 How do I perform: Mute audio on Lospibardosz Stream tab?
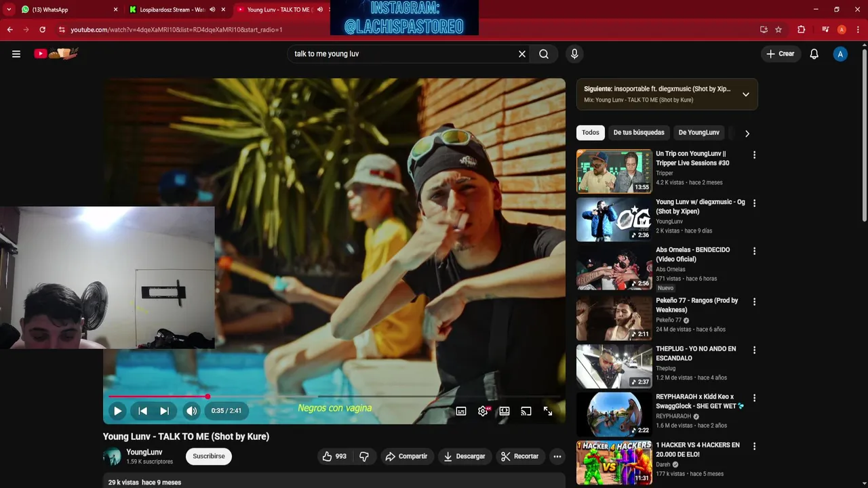212,9
